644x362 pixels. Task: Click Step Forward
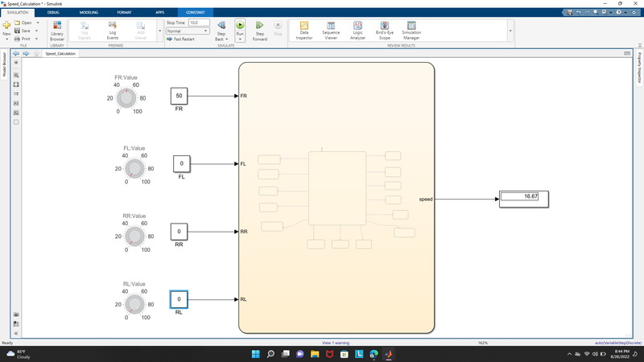click(x=259, y=31)
